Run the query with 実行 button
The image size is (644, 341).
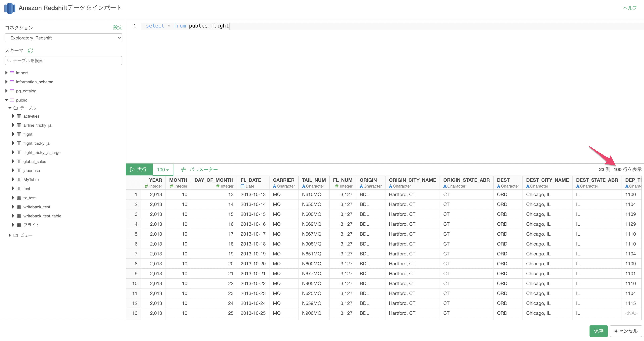pos(139,170)
